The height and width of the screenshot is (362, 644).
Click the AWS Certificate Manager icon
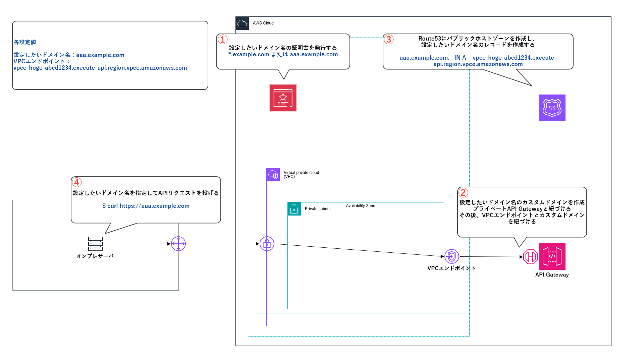(x=283, y=98)
